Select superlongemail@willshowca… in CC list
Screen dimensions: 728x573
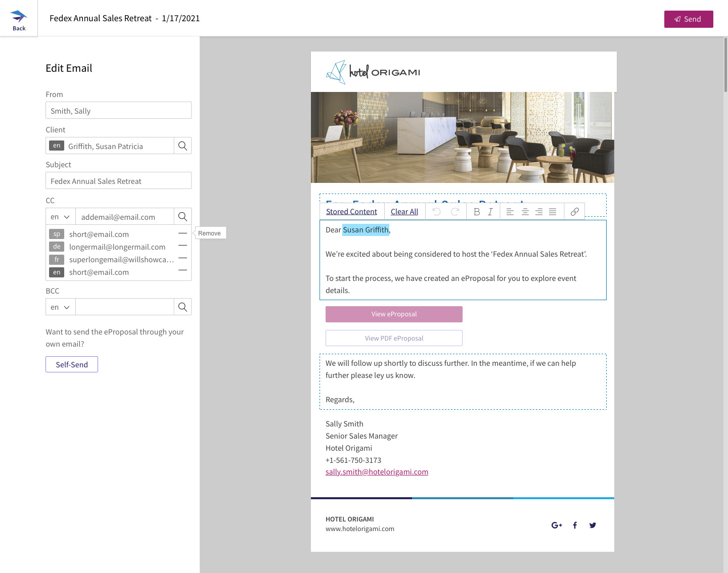pos(121,260)
